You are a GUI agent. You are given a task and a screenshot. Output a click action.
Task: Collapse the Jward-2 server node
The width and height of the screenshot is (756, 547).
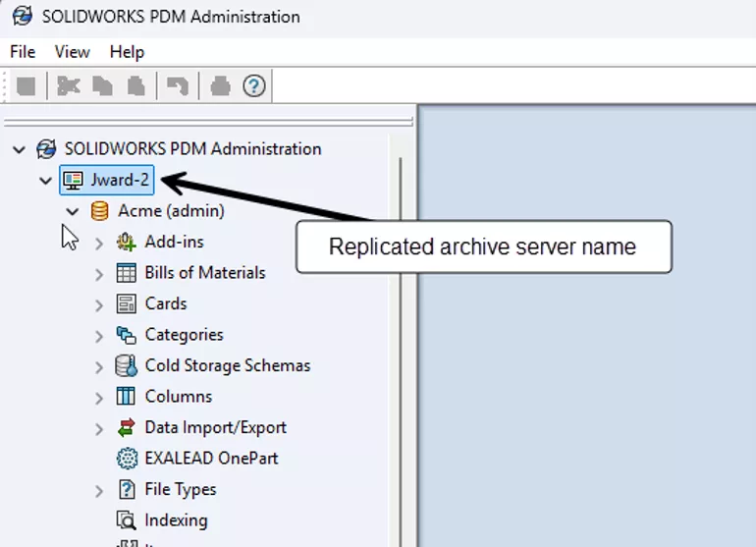45,181
